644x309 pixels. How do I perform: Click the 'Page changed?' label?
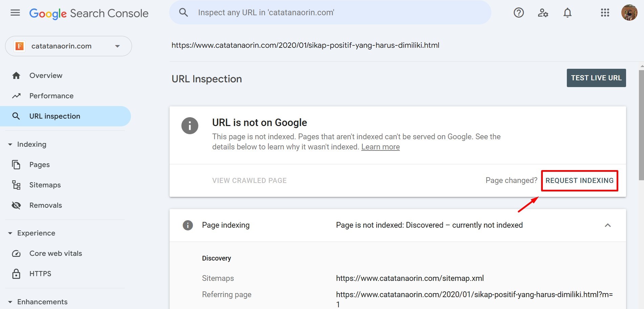point(511,181)
